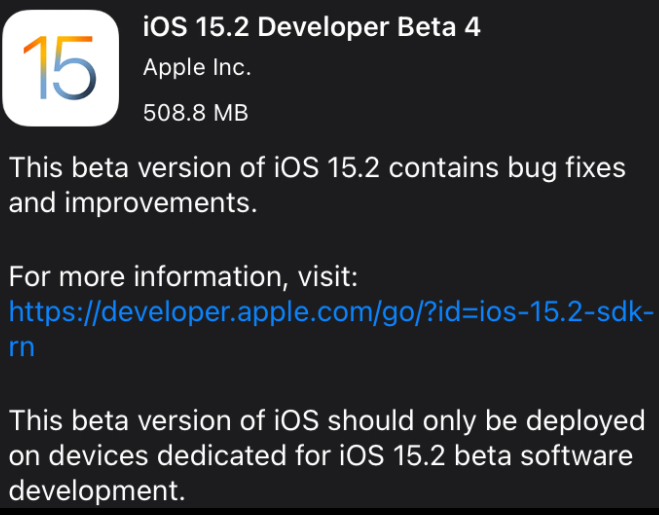Image resolution: width=659 pixels, height=515 pixels.
Task: Click 'For more information, visit:' text
Action: 183,276
